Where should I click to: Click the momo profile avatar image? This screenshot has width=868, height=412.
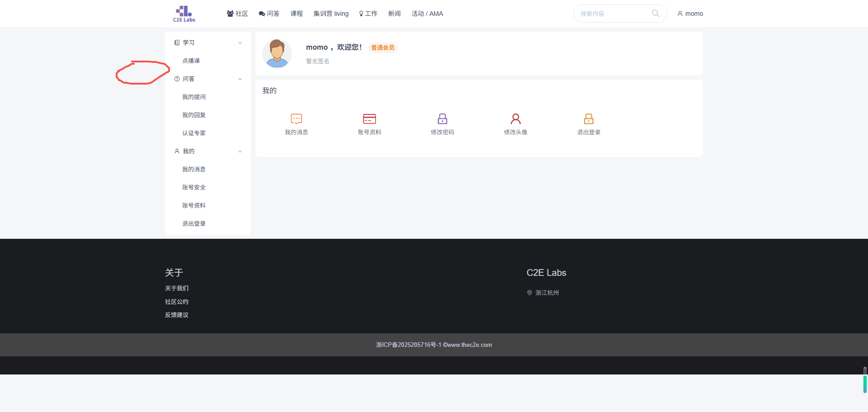[x=277, y=53]
